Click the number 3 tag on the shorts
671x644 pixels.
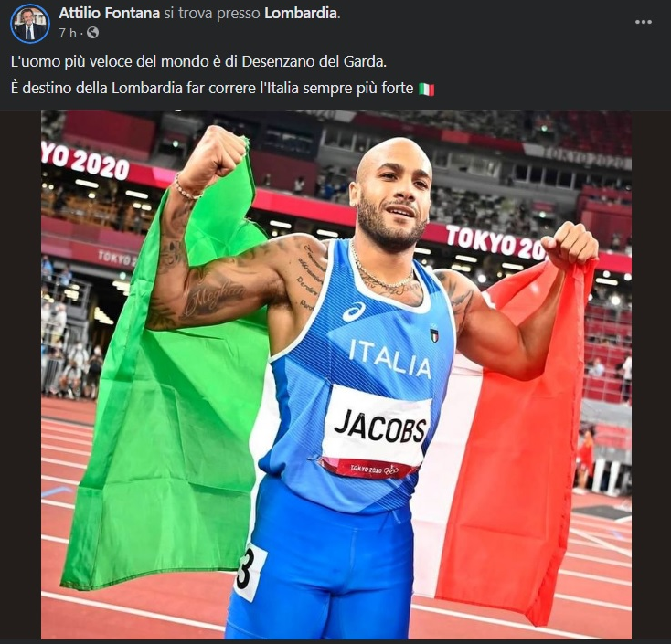pyautogui.click(x=249, y=572)
